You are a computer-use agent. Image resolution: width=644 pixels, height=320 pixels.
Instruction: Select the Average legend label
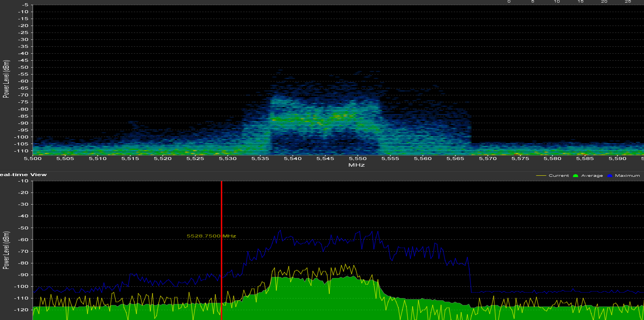(x=592, y=176)
